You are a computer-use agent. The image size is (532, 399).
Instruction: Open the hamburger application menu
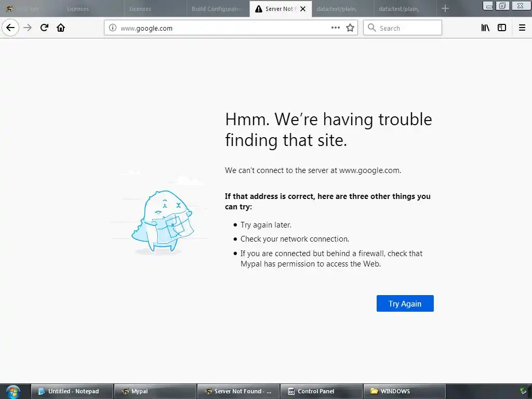pyautogui.click(x=522, y=28)
